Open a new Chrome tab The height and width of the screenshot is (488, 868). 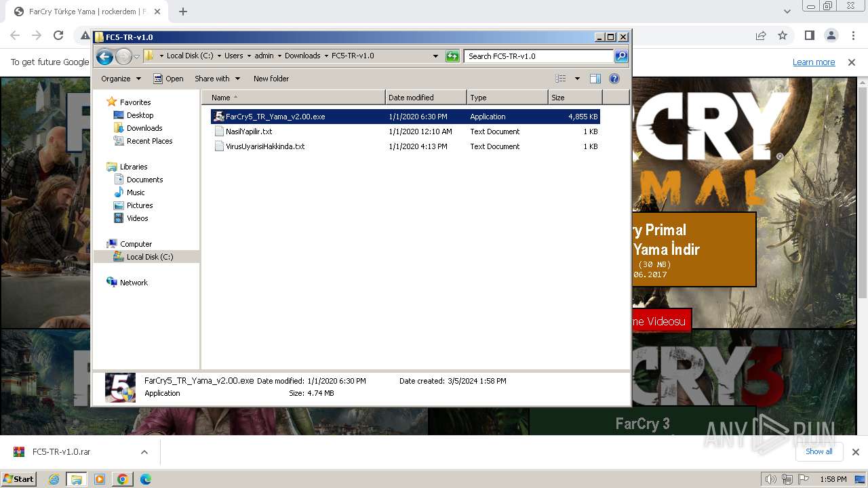click(x=183, y=12)
